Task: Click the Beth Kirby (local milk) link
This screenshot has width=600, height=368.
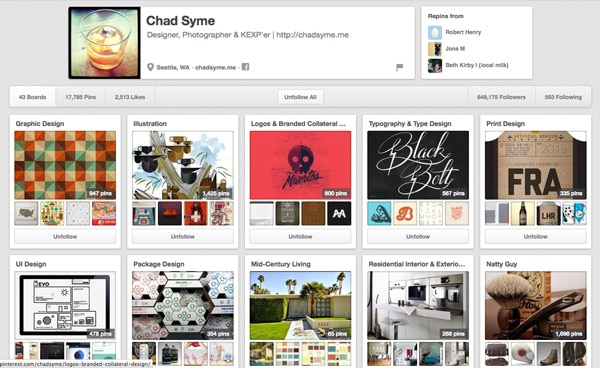Action: tap(477, 65)
